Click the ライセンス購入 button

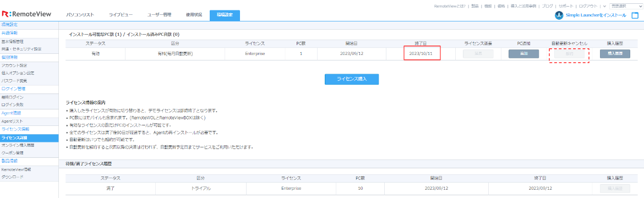(352, 79)
